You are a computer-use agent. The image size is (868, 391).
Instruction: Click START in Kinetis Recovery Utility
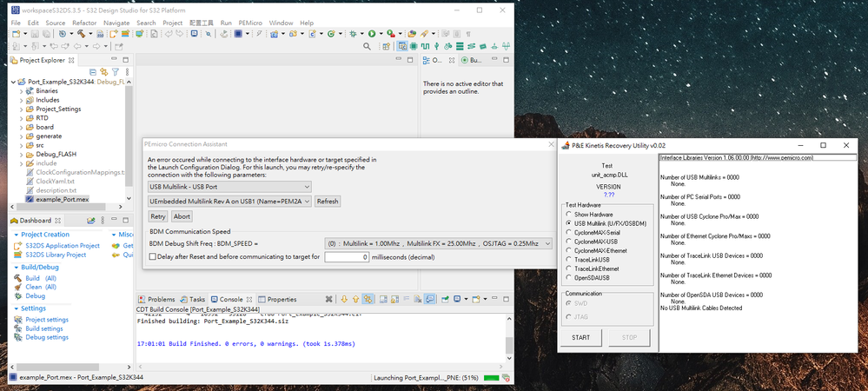pyautogui.click(x=580, y=337)
